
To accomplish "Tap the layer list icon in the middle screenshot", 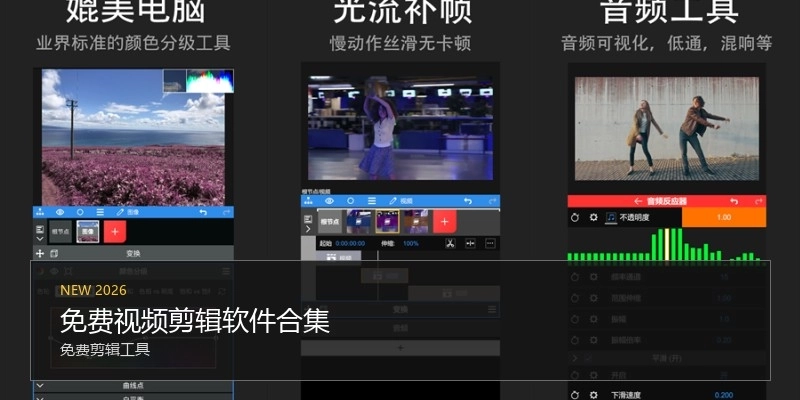I will point(308,219).
